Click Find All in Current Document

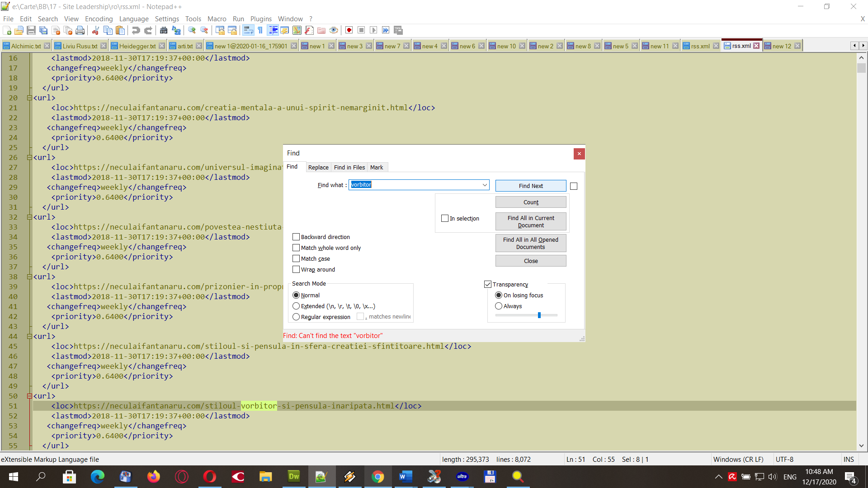(x=531, y=221)
